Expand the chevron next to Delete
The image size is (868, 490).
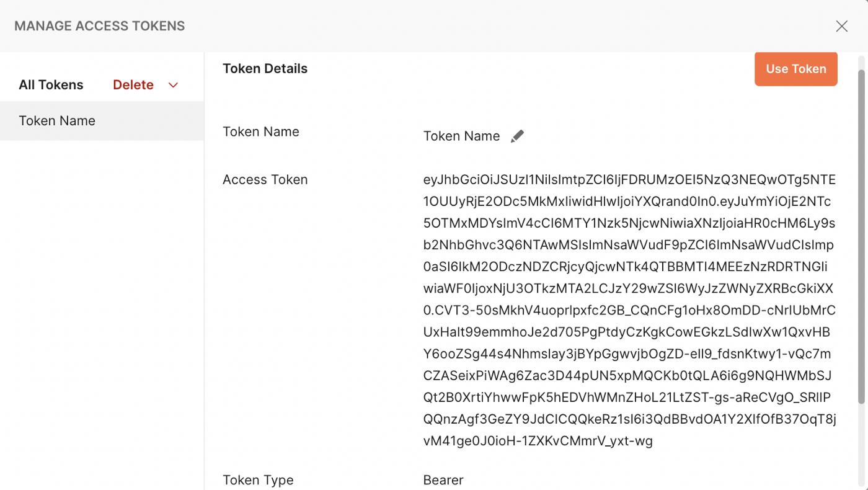tap(174, 85)
